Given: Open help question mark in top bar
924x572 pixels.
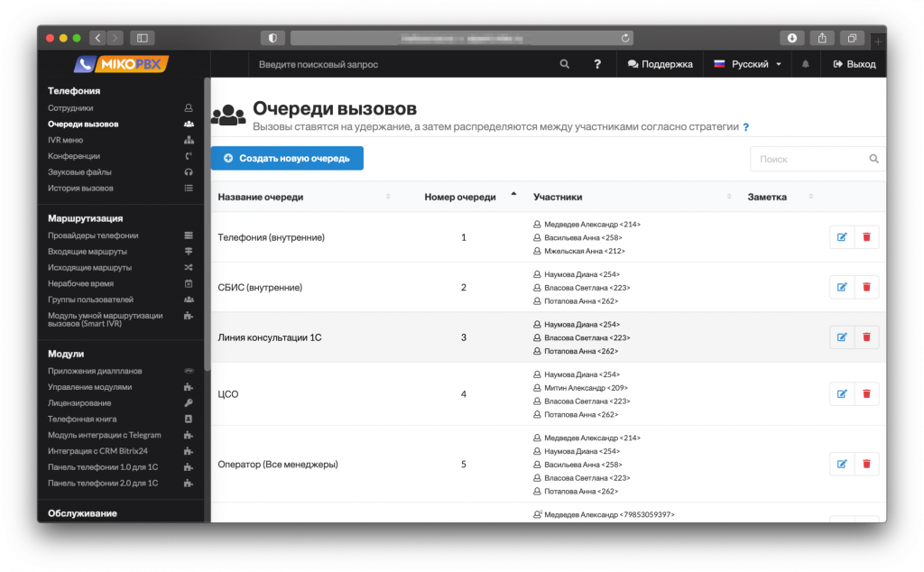Looking at the screenshot, I should click(x=597, y=64).
